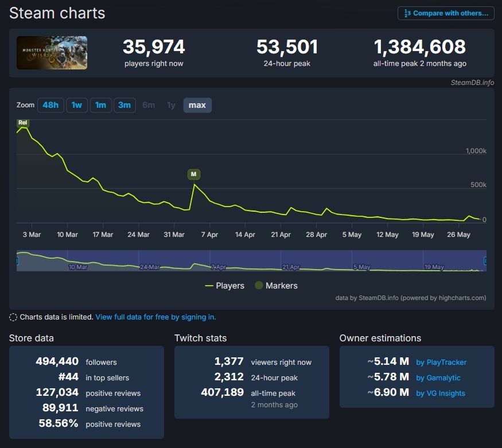The width and height of the screenshot is (502, 448).
Task: Click the right navigator range handle
Action: tap(485, 261)
